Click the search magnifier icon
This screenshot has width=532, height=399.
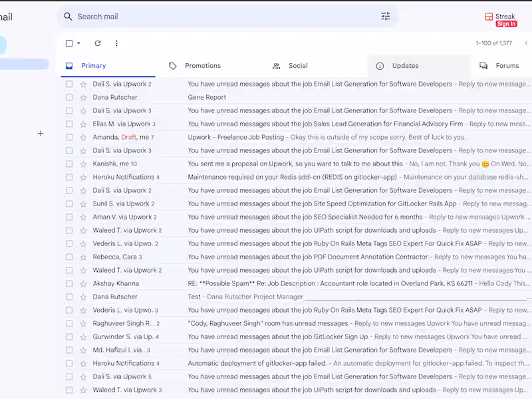[x=68, y=17]
